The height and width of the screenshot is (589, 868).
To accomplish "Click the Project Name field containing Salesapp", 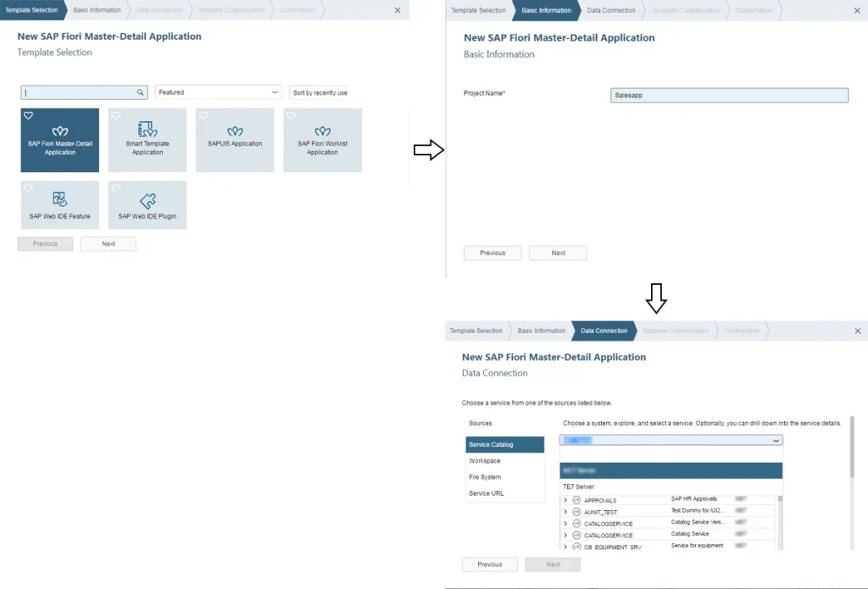I will pos(729,95).
